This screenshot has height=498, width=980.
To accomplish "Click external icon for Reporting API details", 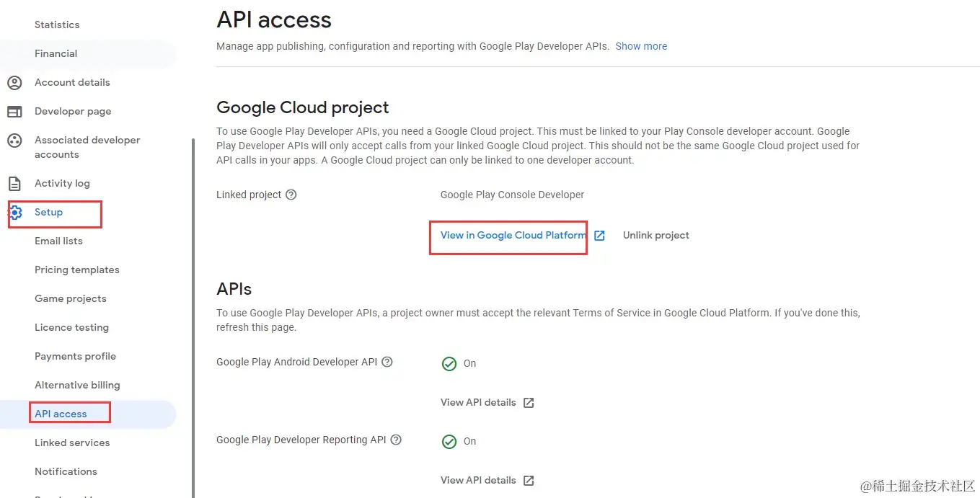I will [x=529, y=481].
